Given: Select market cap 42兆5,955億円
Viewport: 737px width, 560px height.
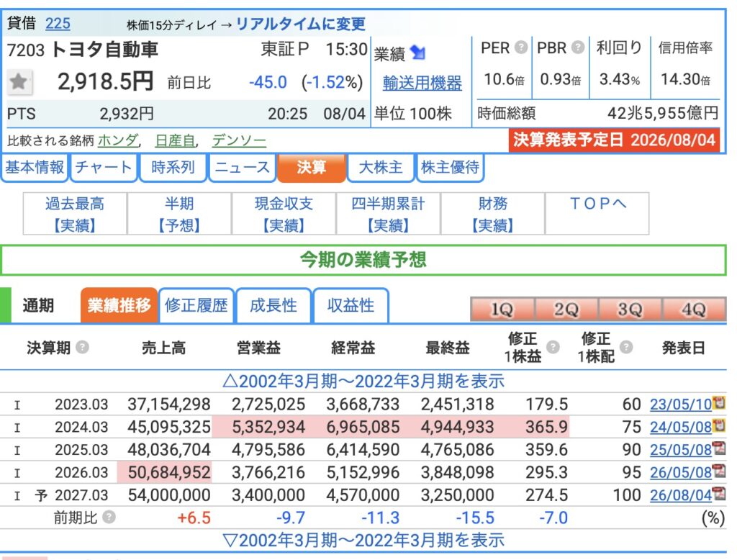Looking at the screenshot, I should pos(663,113).
